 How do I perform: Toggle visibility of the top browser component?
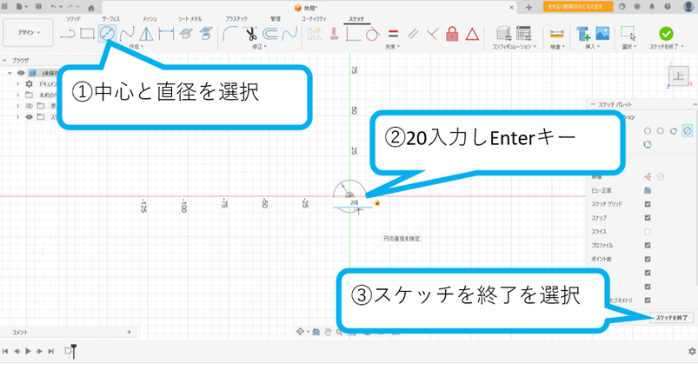(21, 73)
